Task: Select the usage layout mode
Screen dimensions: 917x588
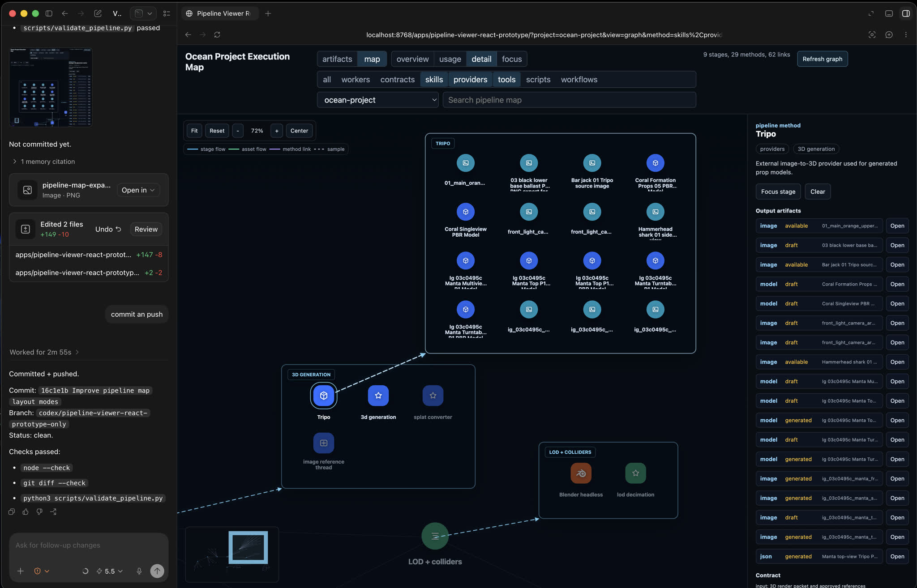Action: (450, 59)
